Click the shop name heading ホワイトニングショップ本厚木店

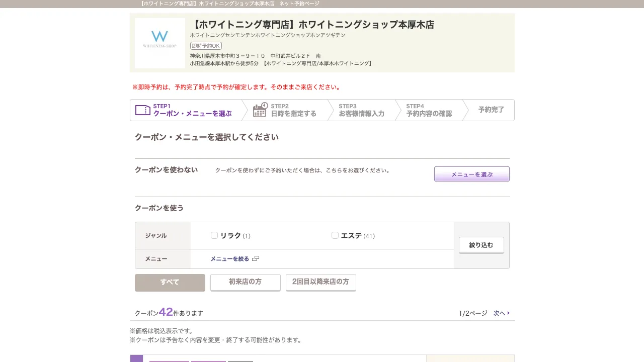point(312,25)
